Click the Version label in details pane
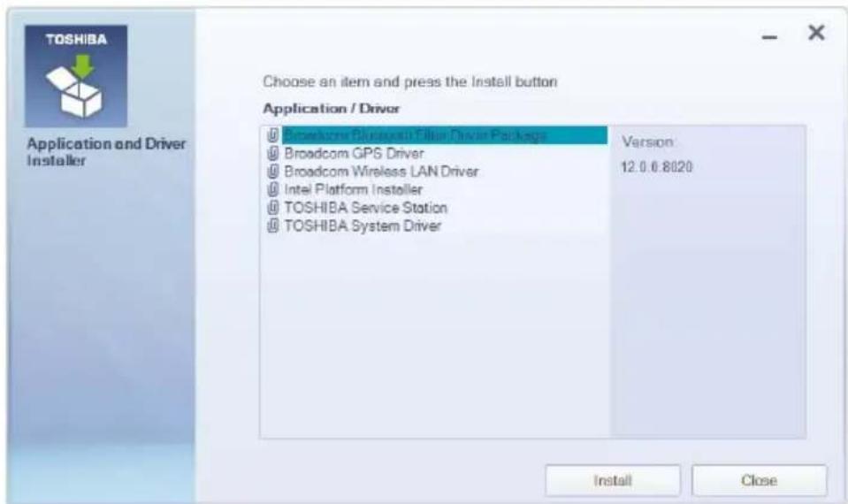Image resolution: width=848 pixels, height=504 pixels. click(648, 141)
